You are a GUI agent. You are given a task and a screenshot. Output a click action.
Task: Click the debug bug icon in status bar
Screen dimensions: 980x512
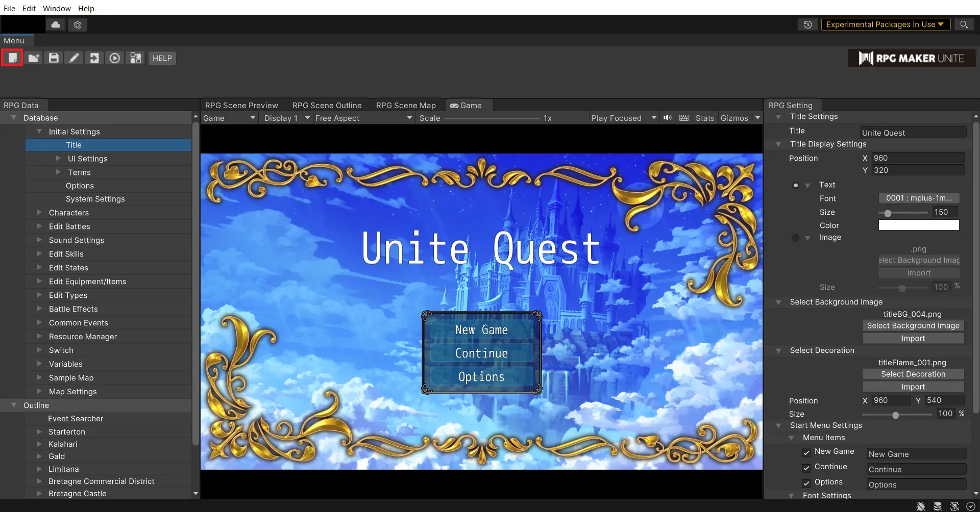(921, 506)
